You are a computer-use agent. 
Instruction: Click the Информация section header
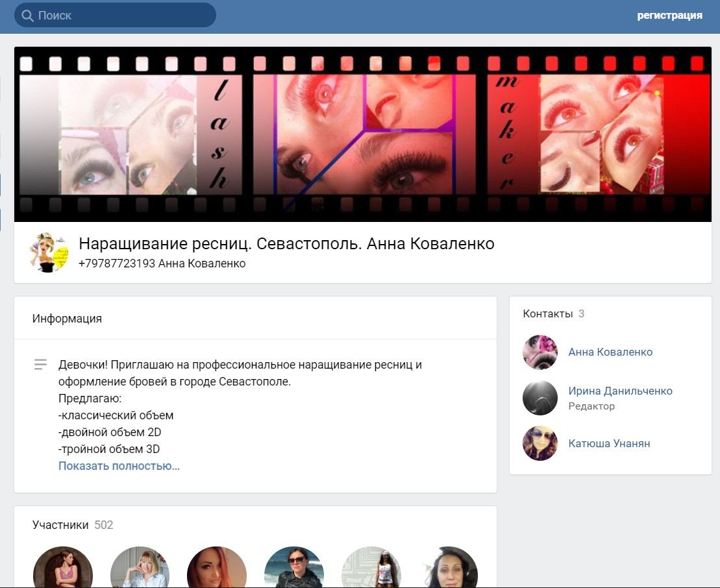pos(67,319)
